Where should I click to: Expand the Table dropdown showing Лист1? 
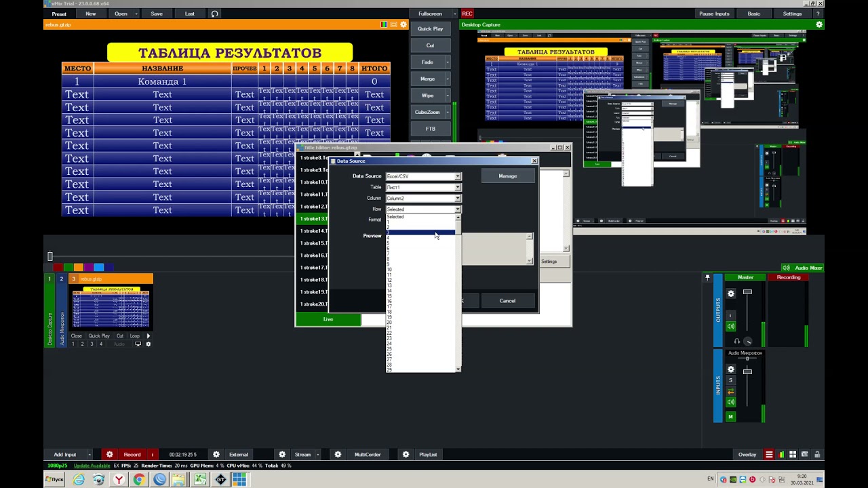458,187
